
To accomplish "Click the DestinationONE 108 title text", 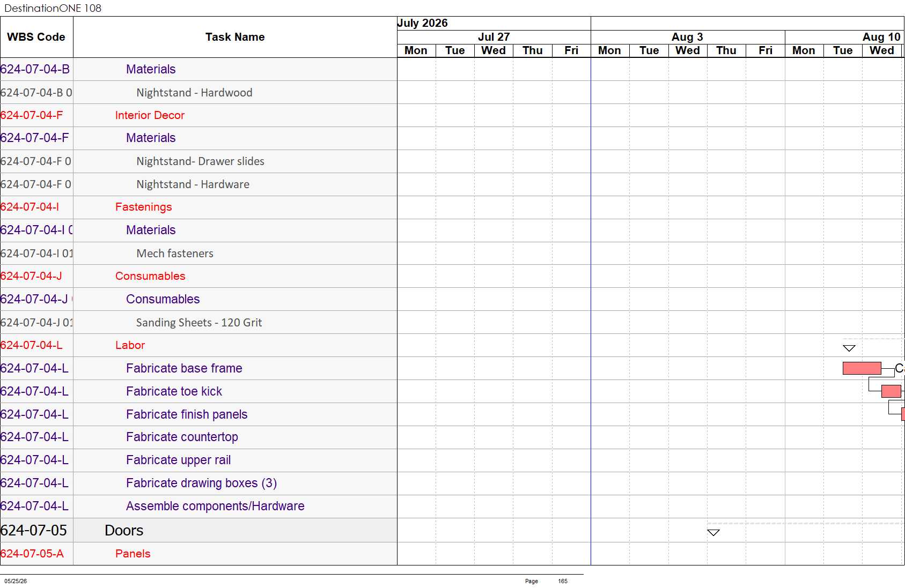I will click(53, 8).
